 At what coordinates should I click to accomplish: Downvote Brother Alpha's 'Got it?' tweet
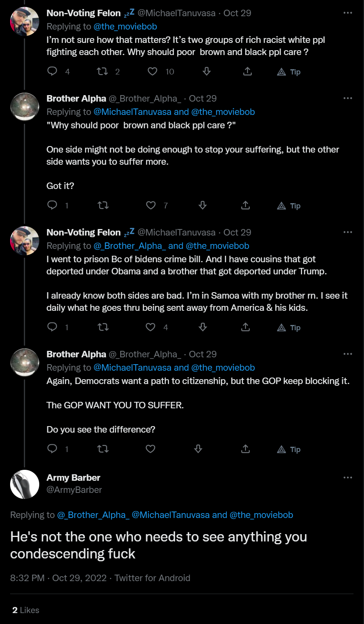point(203,206)
